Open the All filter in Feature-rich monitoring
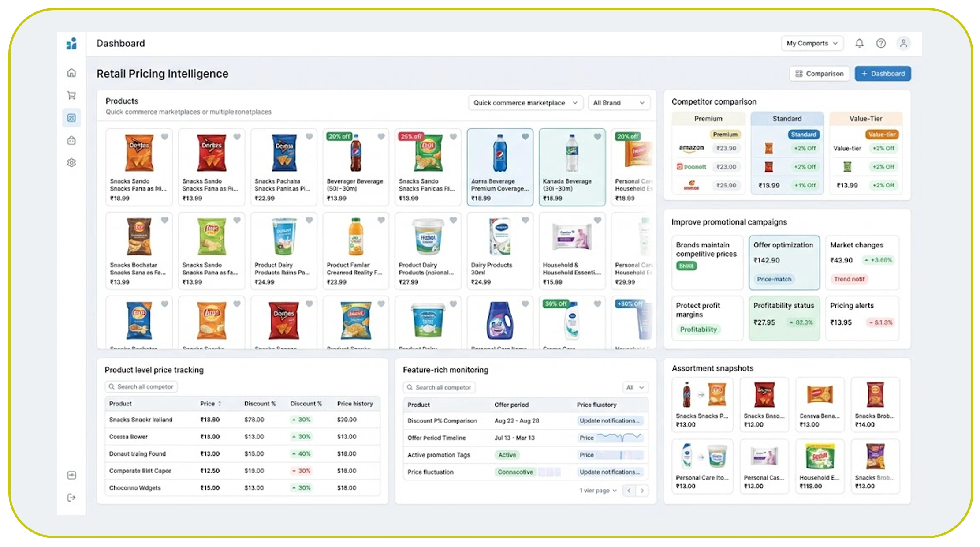The height and width of the screenshot is (547, 980). pyautogui.click(x=635, y=387)
